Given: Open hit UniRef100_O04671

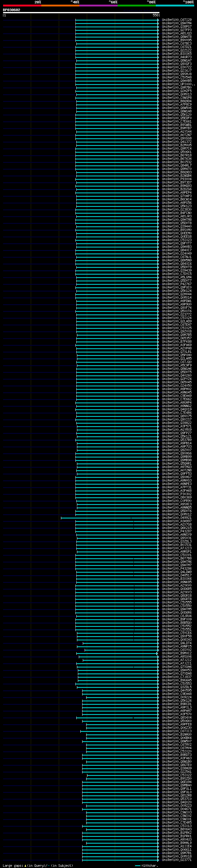Looking at the screenshot, I should [x=177, y=809].
